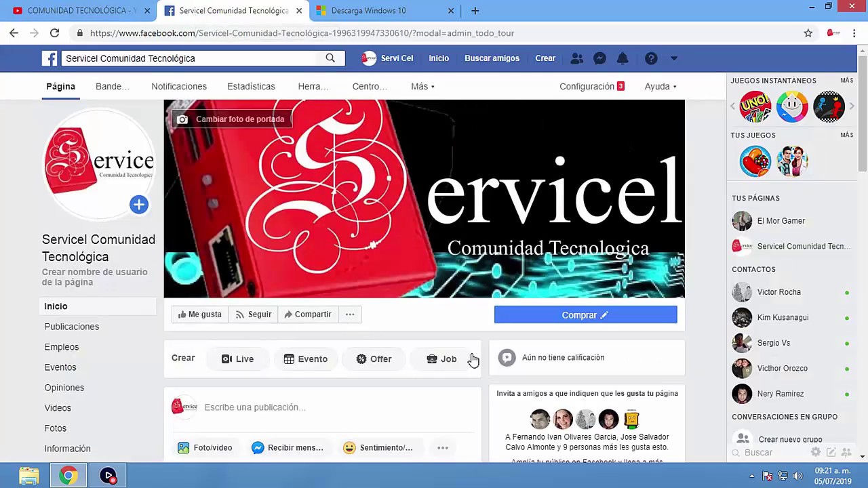The image size is (868, 488).
Task: Add Foto/video to the post
Action: point(205,448)
